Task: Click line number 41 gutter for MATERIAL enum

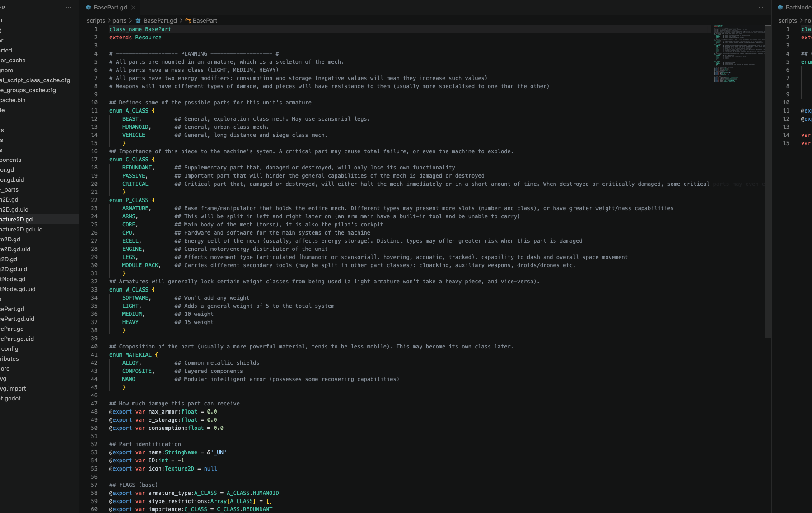Action: (94, 355)
